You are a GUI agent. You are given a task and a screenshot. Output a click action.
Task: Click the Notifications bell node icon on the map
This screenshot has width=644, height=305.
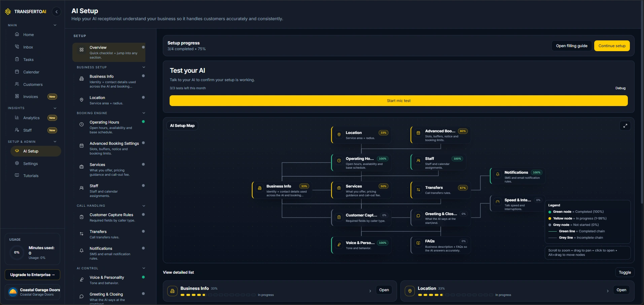497,174
